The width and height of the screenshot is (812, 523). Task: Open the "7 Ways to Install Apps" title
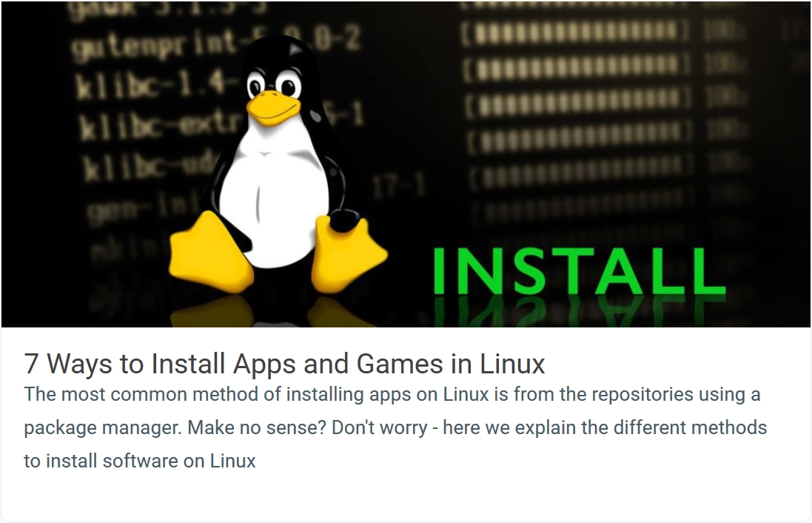pyautogui.click(x=284, y=363)
